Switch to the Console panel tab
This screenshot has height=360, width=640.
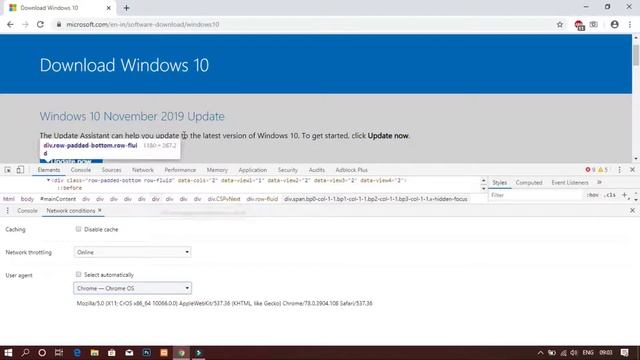tap(81, 170)
